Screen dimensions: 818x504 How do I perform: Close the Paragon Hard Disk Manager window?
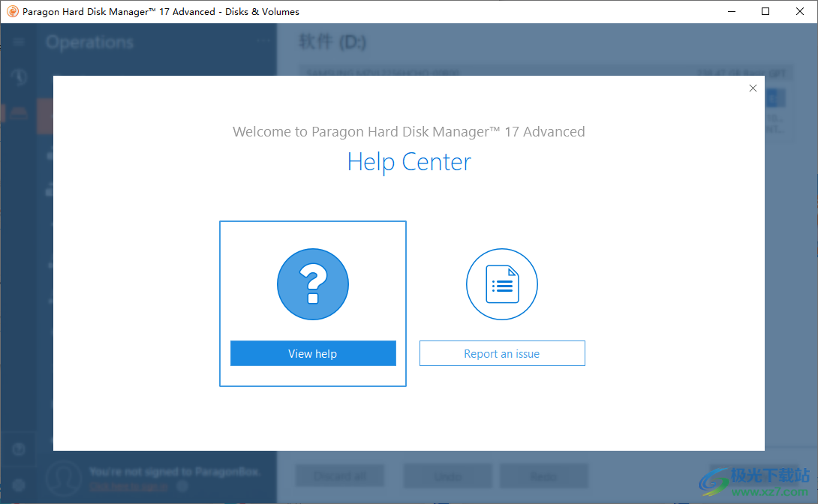800,11
